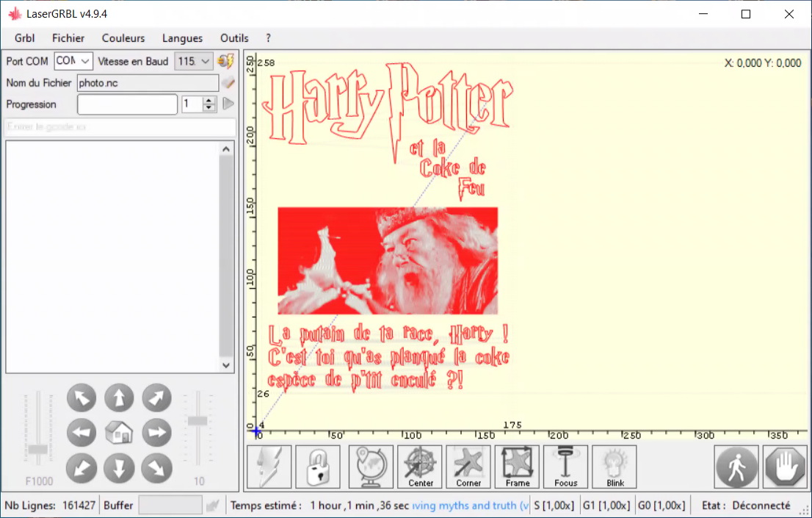
Task: Start the engraving with the play button
Action: point(228,104)
